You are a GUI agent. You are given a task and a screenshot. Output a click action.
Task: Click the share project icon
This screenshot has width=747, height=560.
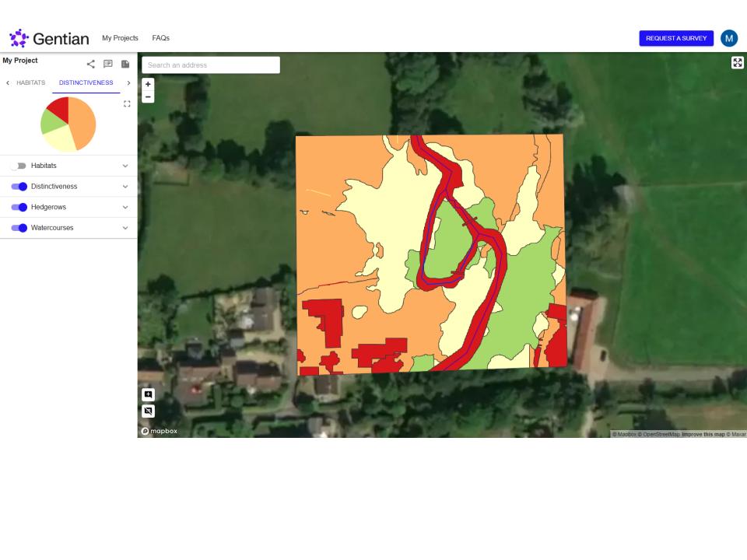click(x=91, y=65)
